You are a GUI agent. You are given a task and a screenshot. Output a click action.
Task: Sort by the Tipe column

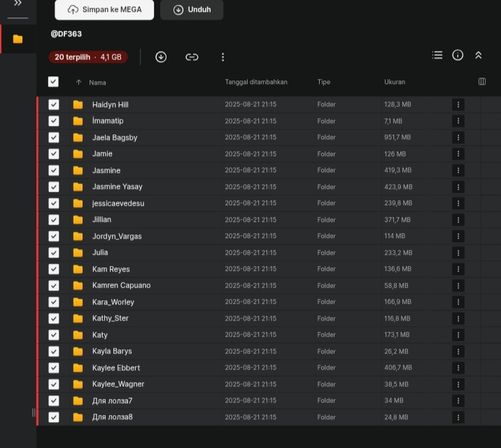(324, 82)
